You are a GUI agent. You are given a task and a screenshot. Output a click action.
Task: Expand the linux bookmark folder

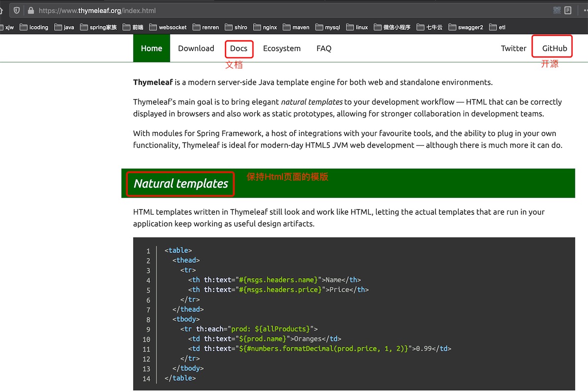tap(357, 28)
